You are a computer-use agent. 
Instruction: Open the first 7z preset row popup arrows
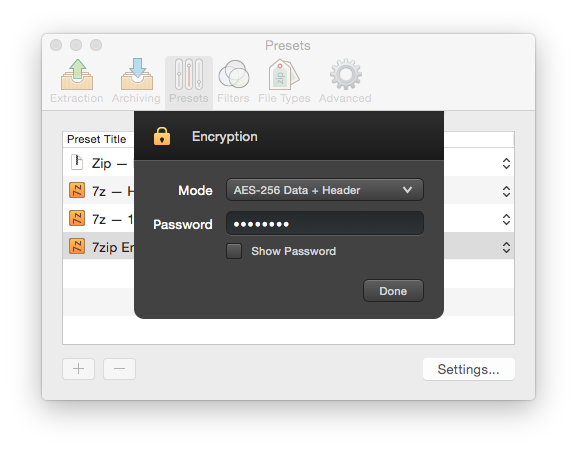coord(506,191)
